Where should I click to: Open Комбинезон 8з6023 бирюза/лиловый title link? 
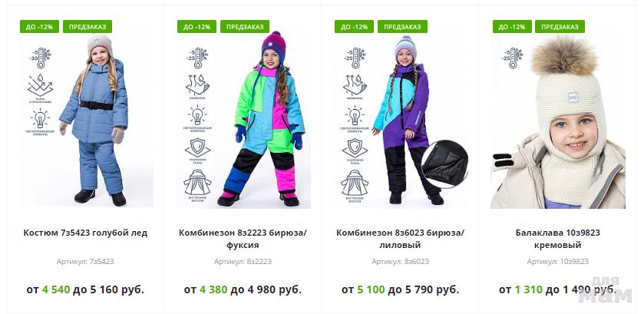[401, 239]
